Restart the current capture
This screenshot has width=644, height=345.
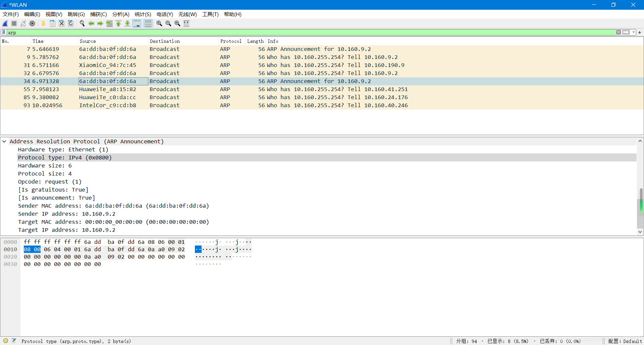pos(23,23)
